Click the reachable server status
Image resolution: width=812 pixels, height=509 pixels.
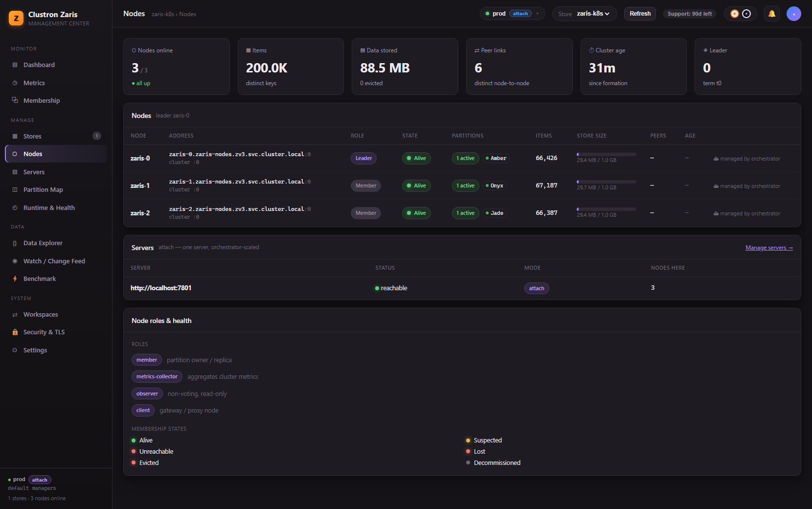click(391, 288)
